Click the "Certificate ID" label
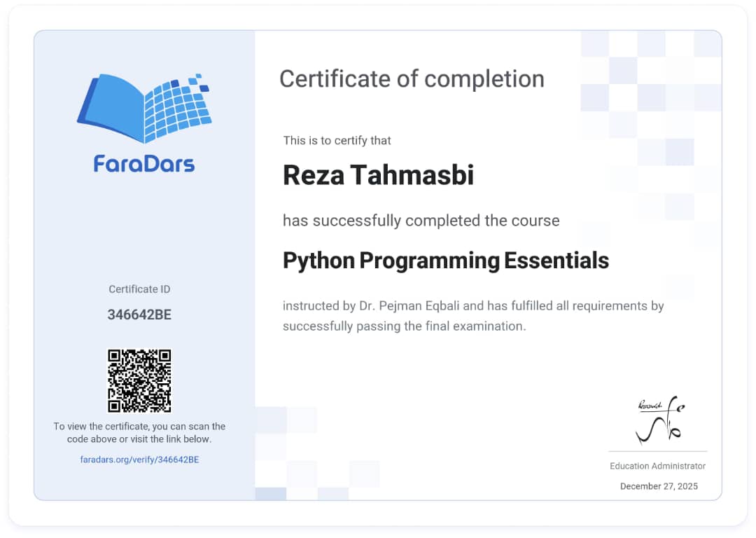 139,289
